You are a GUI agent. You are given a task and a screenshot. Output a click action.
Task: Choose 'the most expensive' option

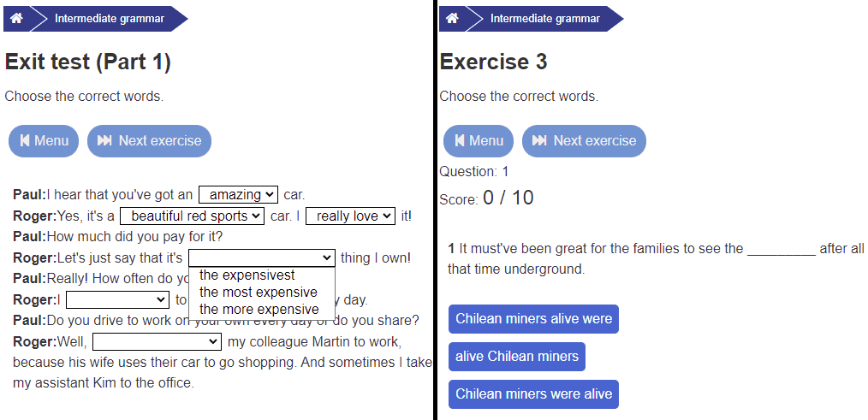(x=258, y=293)
